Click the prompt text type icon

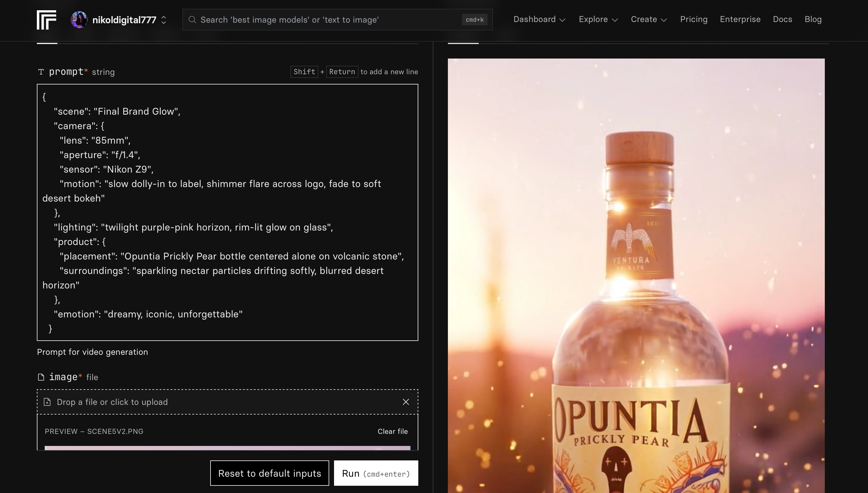(41, 72)
